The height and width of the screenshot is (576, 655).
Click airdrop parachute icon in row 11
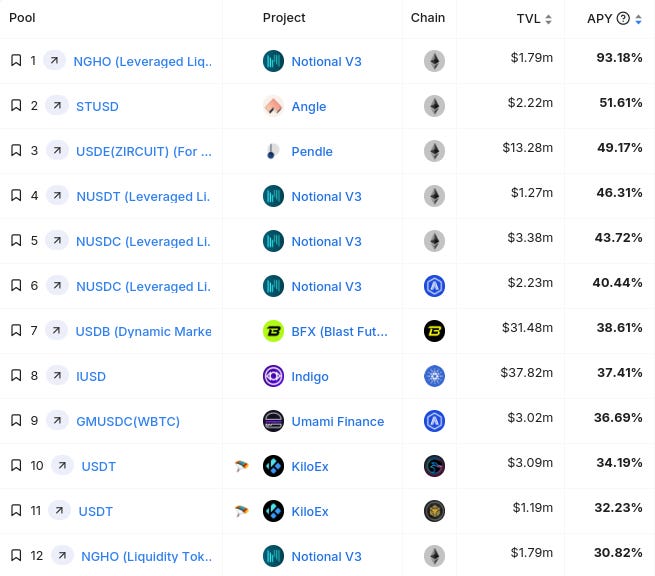coord(241,511)
